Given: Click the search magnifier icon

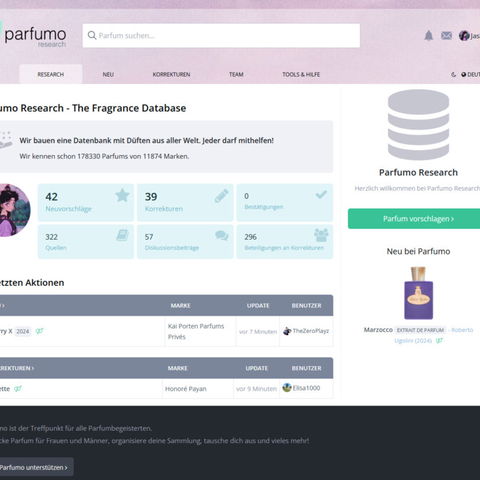Looking at the screenshot, I should [92, 35].
